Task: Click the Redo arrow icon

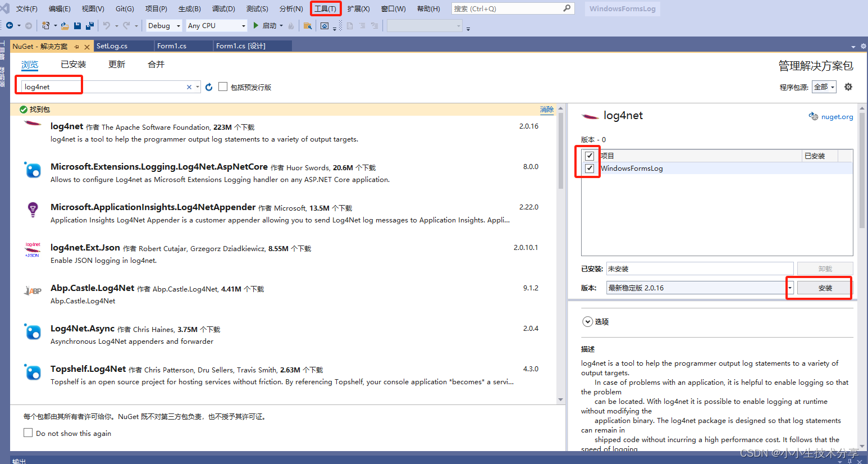Action: point(126,25)
